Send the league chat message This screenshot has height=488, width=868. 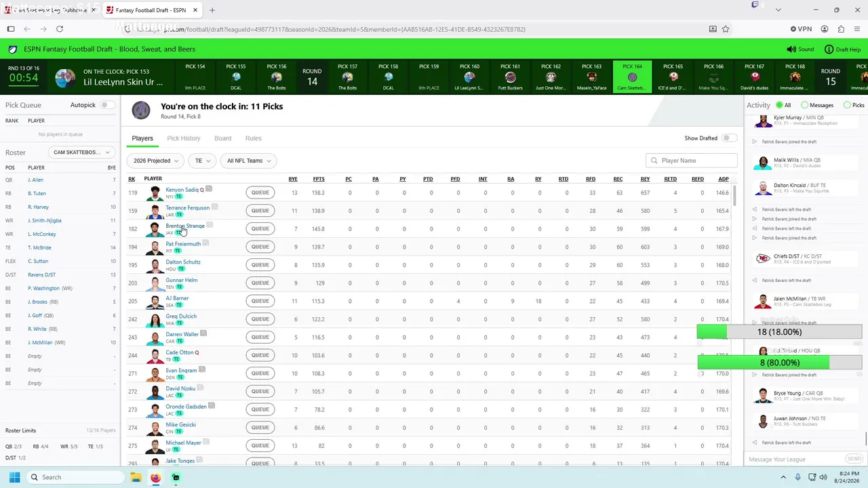pyautogui.click(x=854, y=459)
